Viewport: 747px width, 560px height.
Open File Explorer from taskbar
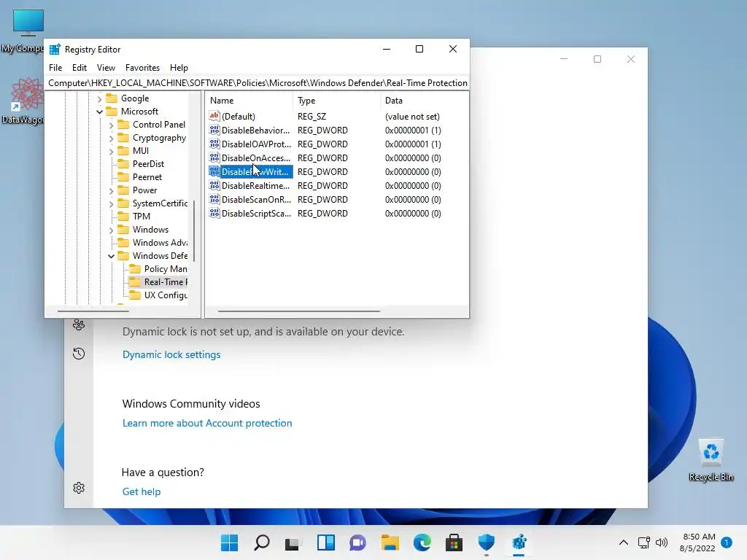[x=390, y=542]
